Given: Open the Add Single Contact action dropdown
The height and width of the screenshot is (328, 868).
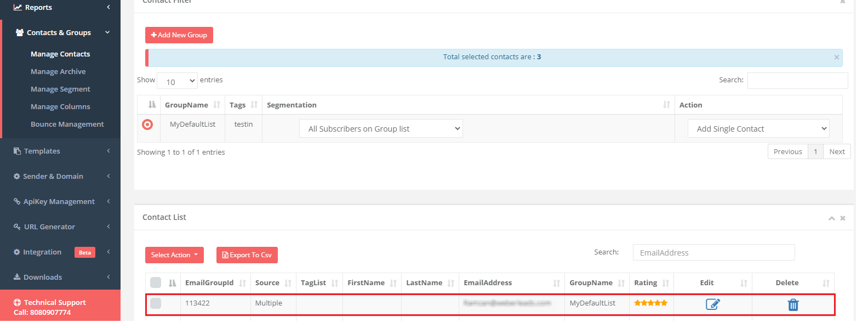Looking at the screenshot, I should point(758,129).
